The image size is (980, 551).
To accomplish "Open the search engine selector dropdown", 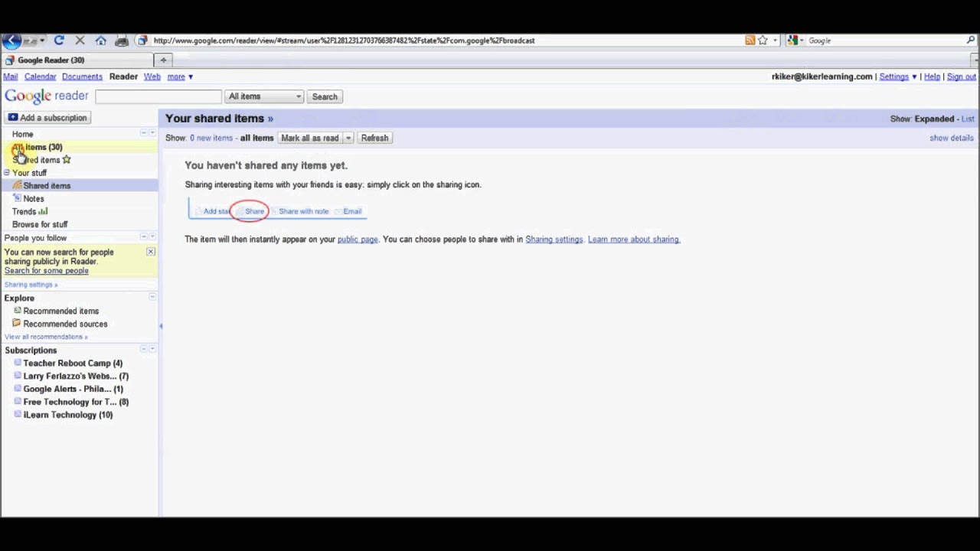I will tap(795, 41).
